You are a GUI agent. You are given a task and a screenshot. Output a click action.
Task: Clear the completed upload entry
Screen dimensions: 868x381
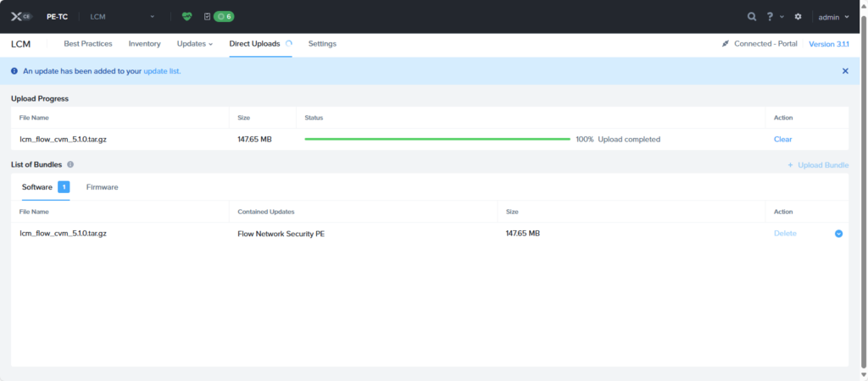click(x=782, y=140)
